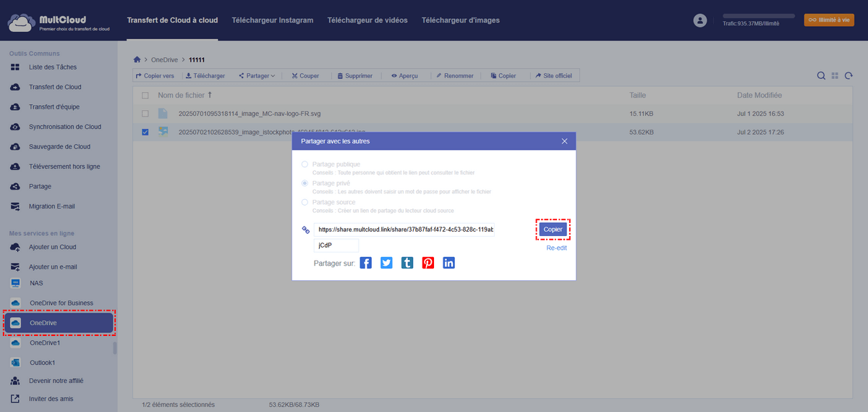Screen dimensions: 868x412
Task: Open Synchronisation de Cloud in sidebar
Action: pos(64,127)
